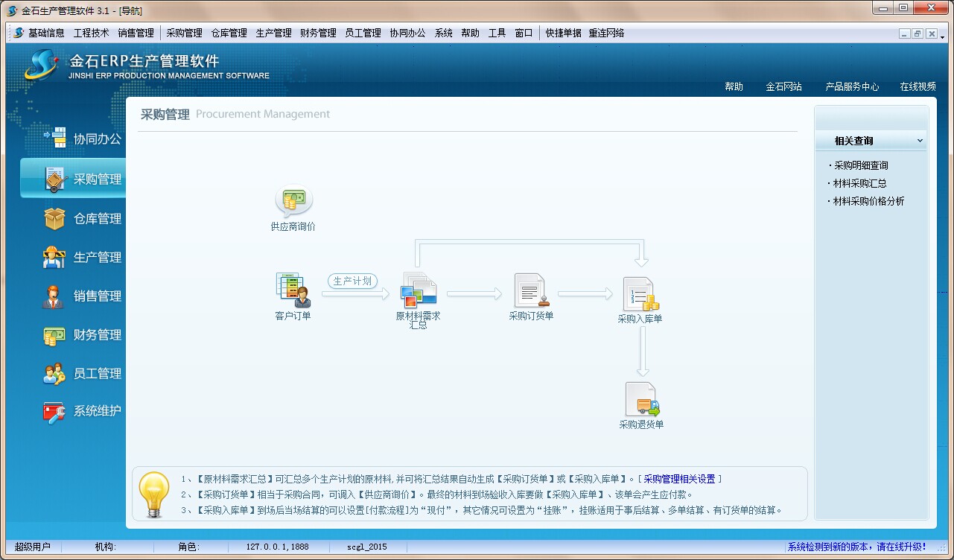The height and width of the screenshot is (560, 954).
Task: Open 采购明细查询 query
Action: click(x=861, y=165)
